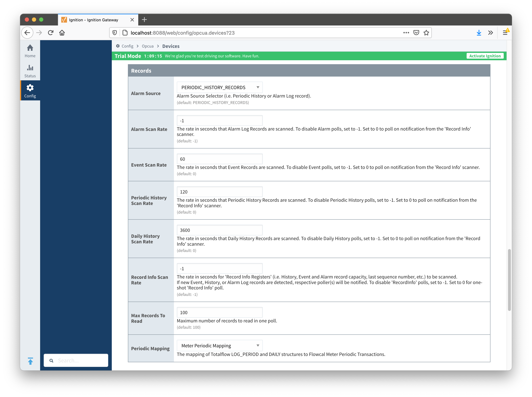Viewport: 532px width, 397px height.
Task: Click the Record Info Scan Rate field
Action: pos(219,268)
